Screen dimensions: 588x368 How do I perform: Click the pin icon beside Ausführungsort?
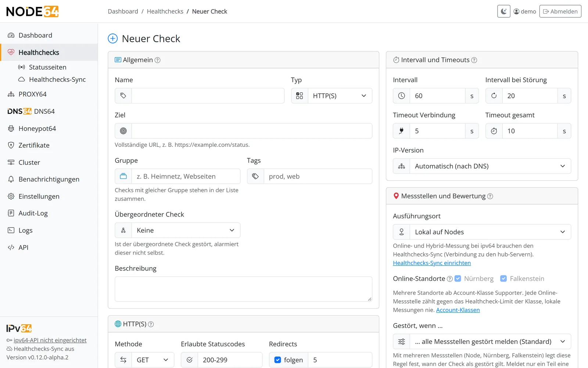pos(401,232)
